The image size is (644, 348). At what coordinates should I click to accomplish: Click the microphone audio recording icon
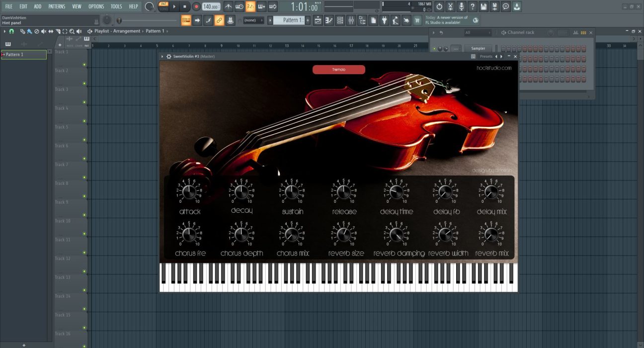point(462,6)
